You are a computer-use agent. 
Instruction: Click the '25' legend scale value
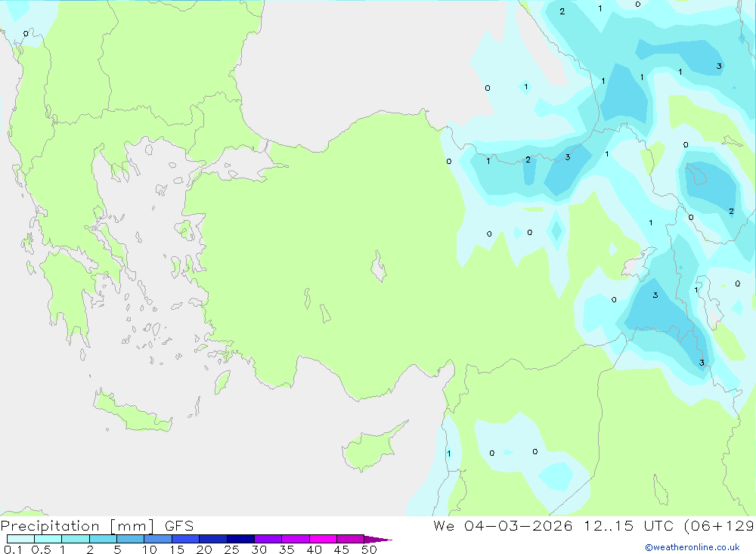click(232, 549)
